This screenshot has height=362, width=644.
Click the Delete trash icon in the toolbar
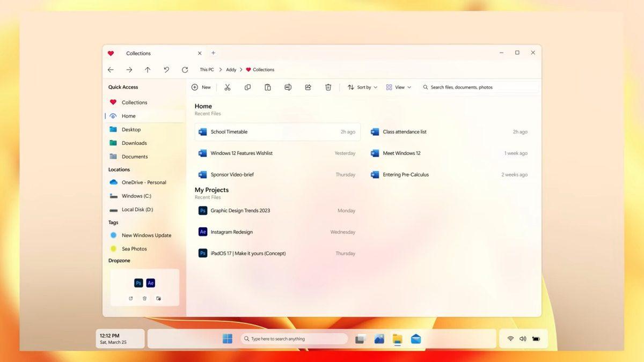click(x=328, y=87)
